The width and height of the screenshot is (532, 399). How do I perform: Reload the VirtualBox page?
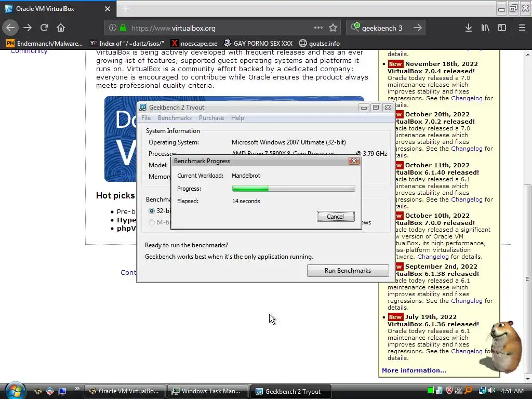(44, 28)
